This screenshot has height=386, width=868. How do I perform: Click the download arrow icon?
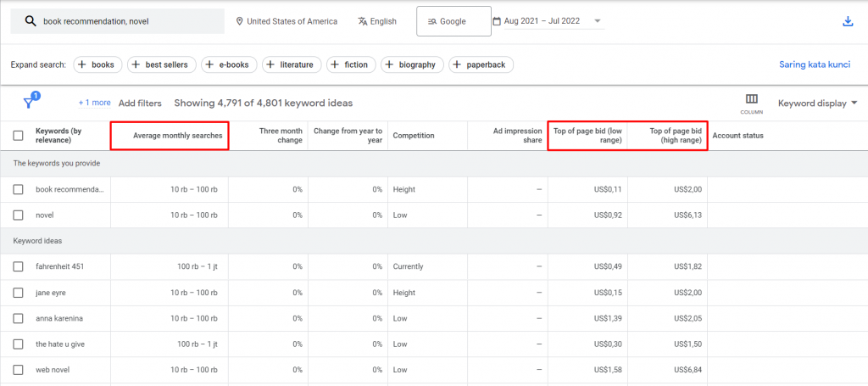coord(847,21)
